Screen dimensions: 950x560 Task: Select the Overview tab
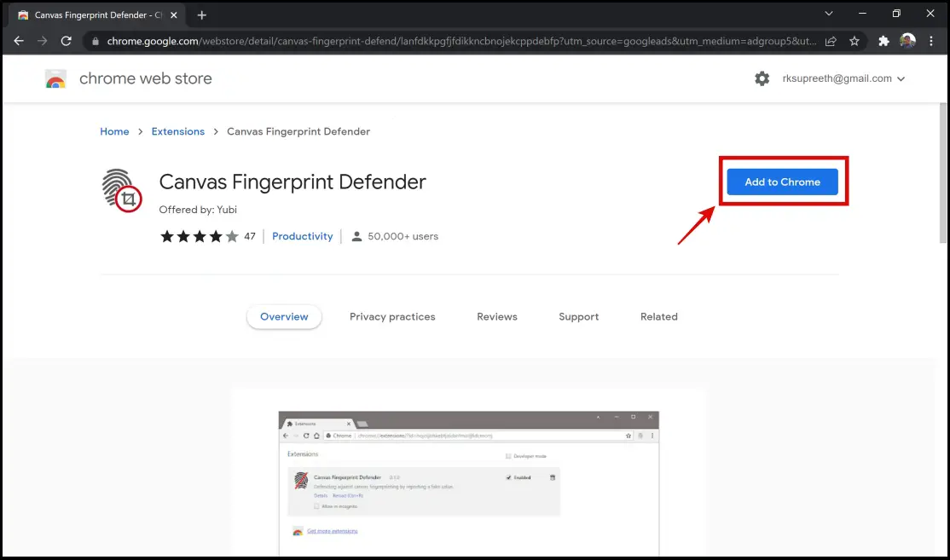point(284,316)
